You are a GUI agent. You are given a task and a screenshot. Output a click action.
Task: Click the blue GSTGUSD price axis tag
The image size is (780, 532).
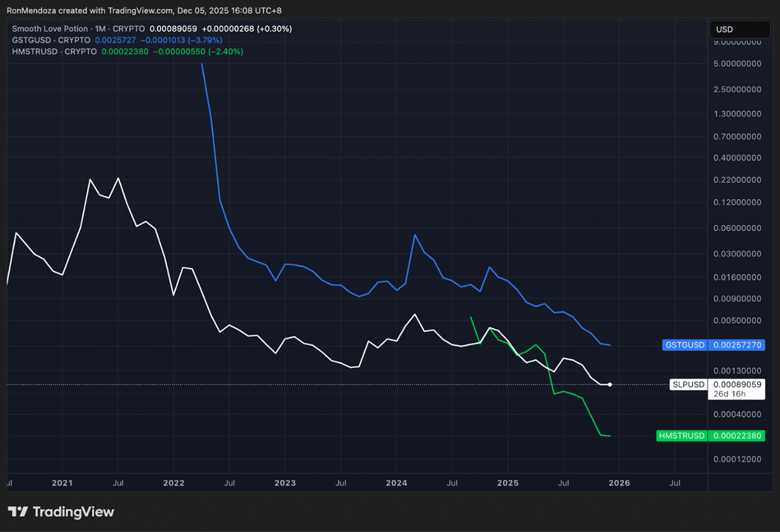click(685, 345)
